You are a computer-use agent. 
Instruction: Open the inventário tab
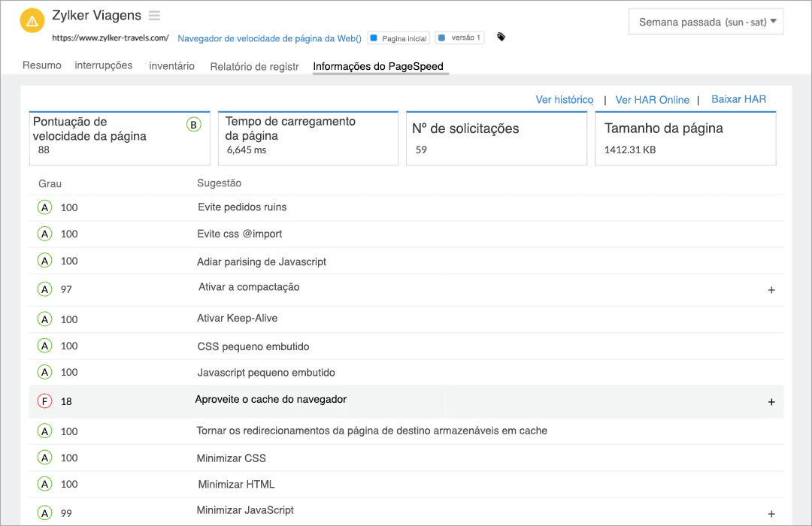coord(171,65)
